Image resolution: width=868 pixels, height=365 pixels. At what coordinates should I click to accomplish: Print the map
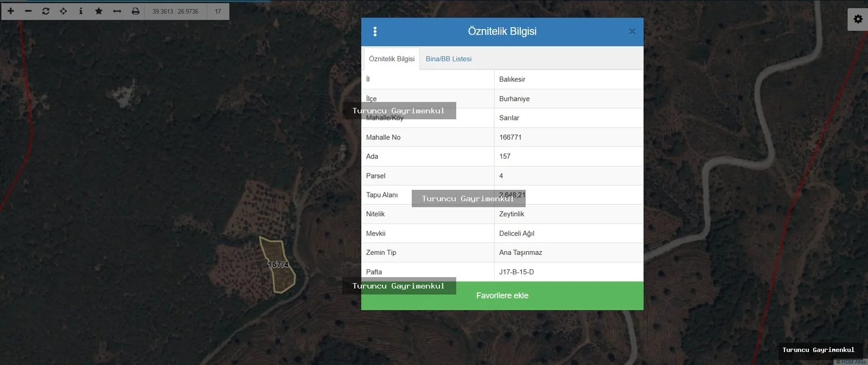[x=136, y=11]
